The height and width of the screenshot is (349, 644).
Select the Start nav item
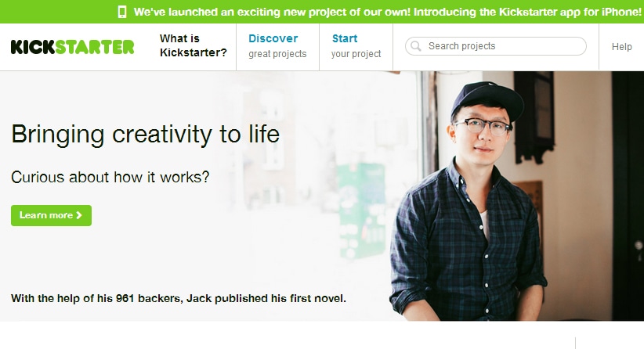(x=345, y=38)
